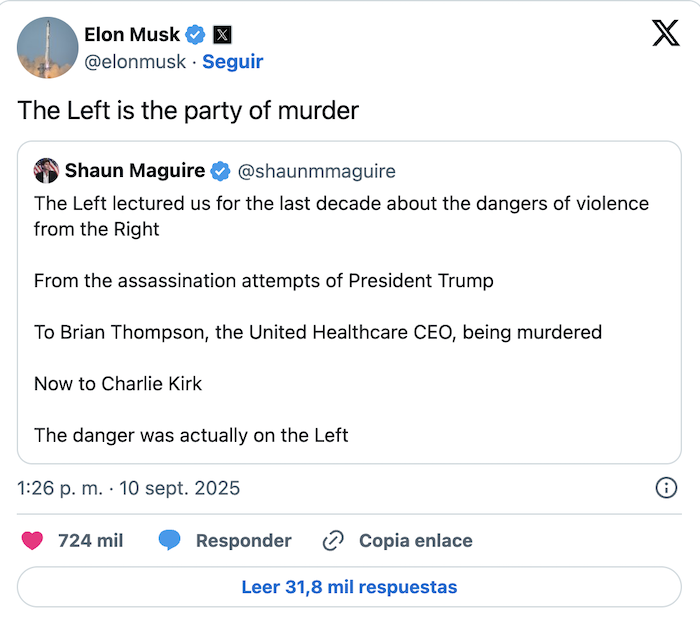Open the info icon next to the date

pyautogui.click(x=666, y=488)
